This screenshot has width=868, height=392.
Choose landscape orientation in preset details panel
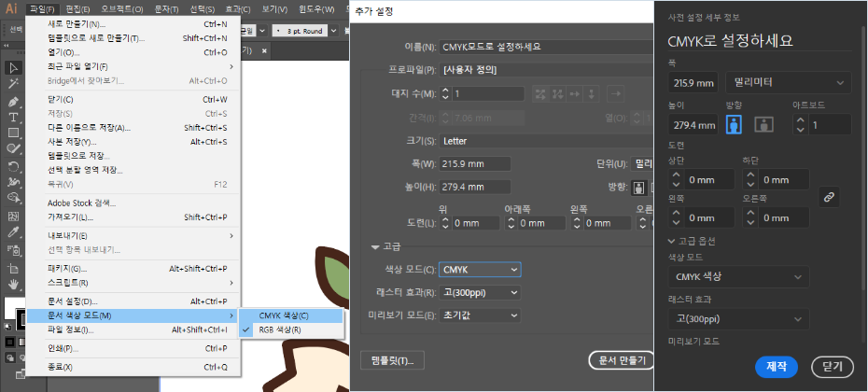point(763,124)
